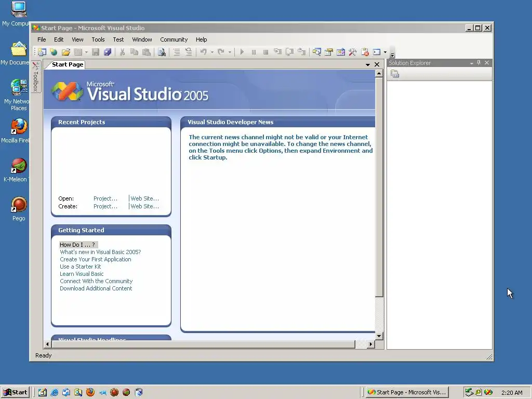The width and height of the screenshot is (532, 399).
Task: Open the Edit menu
Action: tap(59, 39)
